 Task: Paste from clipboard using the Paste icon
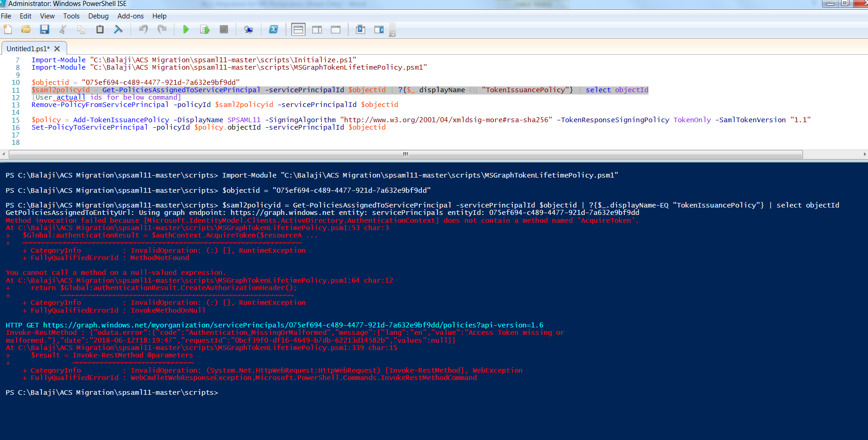[100, 30]
